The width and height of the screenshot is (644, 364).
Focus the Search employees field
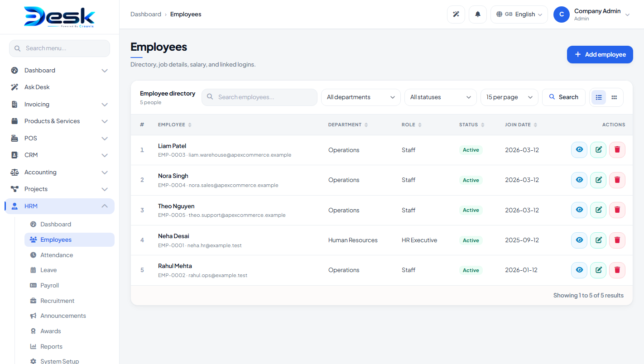tap(260, 97)
